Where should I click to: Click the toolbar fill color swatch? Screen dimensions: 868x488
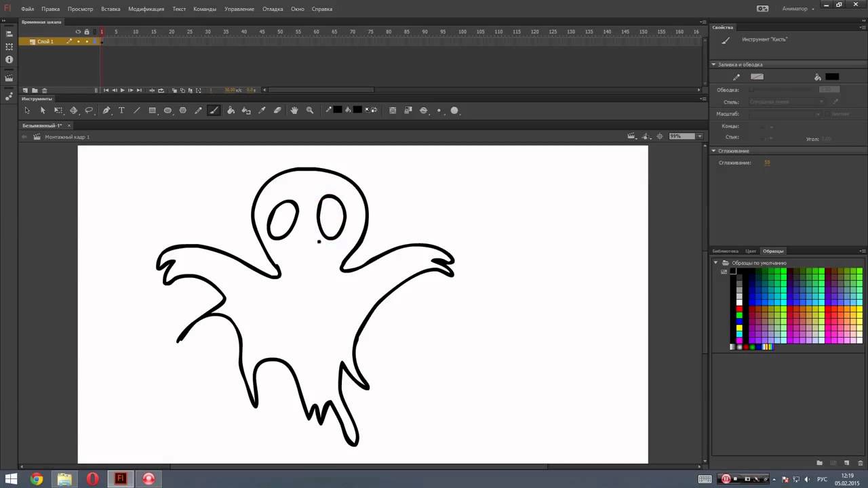click(x=357, y=110)
